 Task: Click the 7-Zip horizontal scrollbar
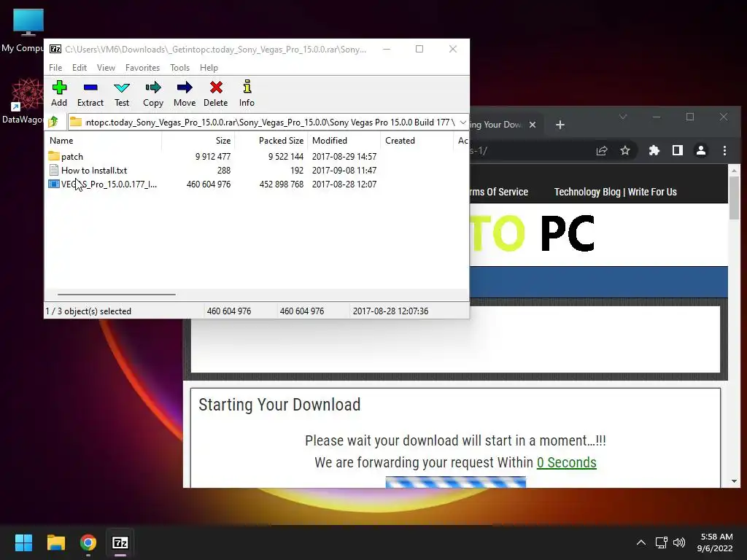pyautogui.click(x=117, y=295)
